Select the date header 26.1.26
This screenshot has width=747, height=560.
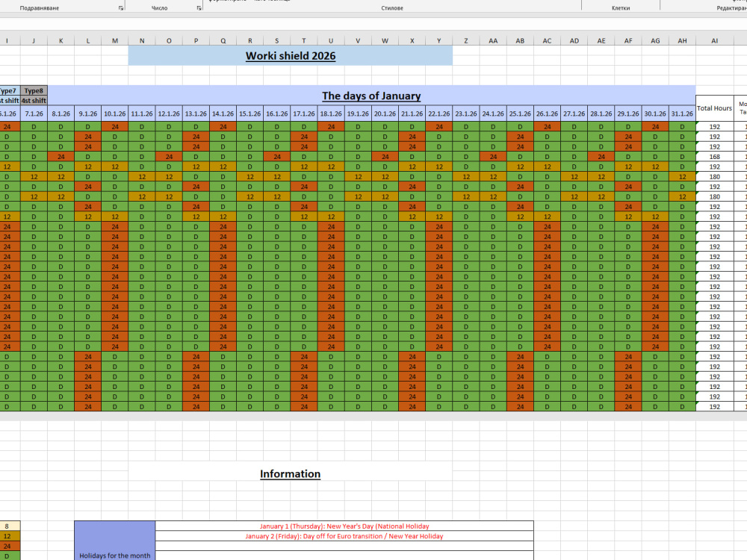point(547,113)
